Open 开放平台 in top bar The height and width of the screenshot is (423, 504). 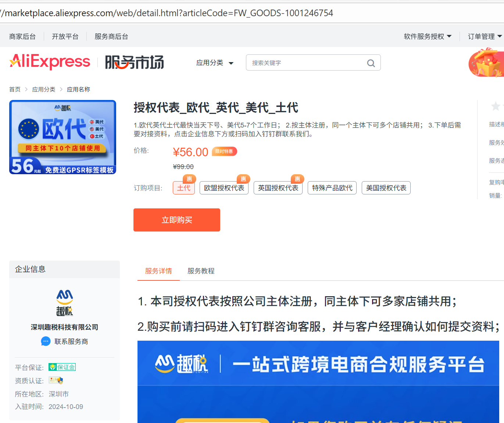[x=65, y=36]
